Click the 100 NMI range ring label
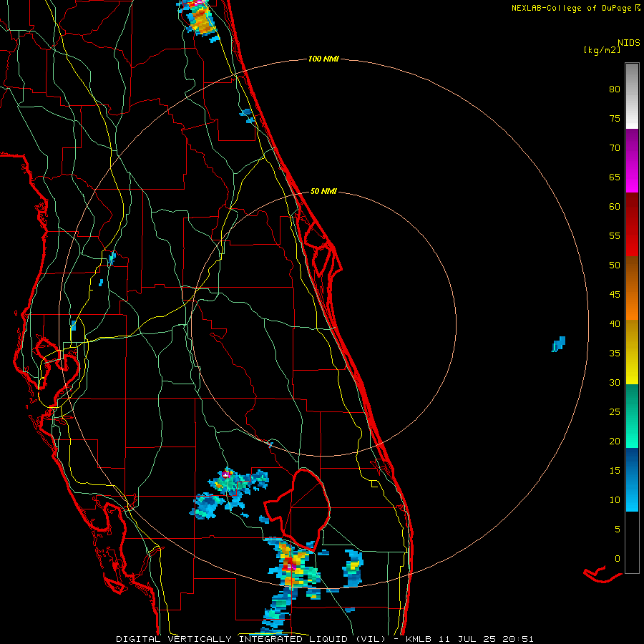Image resolution: width=644 pixels, height=644 pixels. [x=323, y=59]
